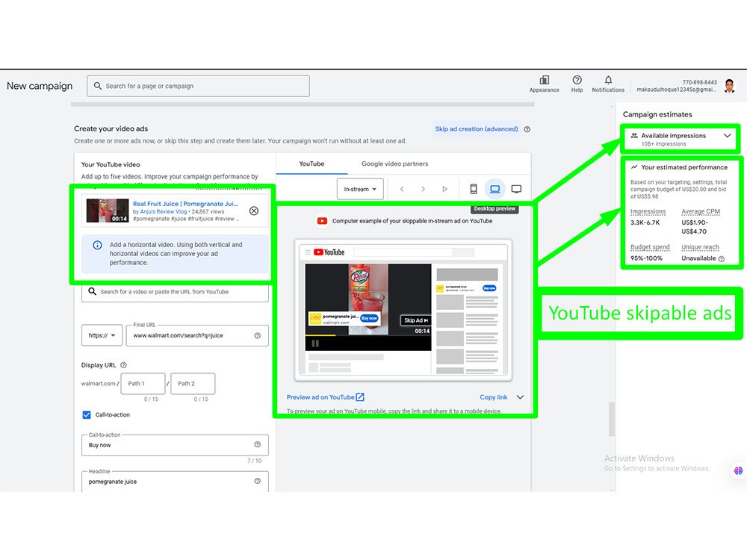Click the colorful assistant icon at bottom right
Screen dimensions: 747x560
tap(738, 470)
